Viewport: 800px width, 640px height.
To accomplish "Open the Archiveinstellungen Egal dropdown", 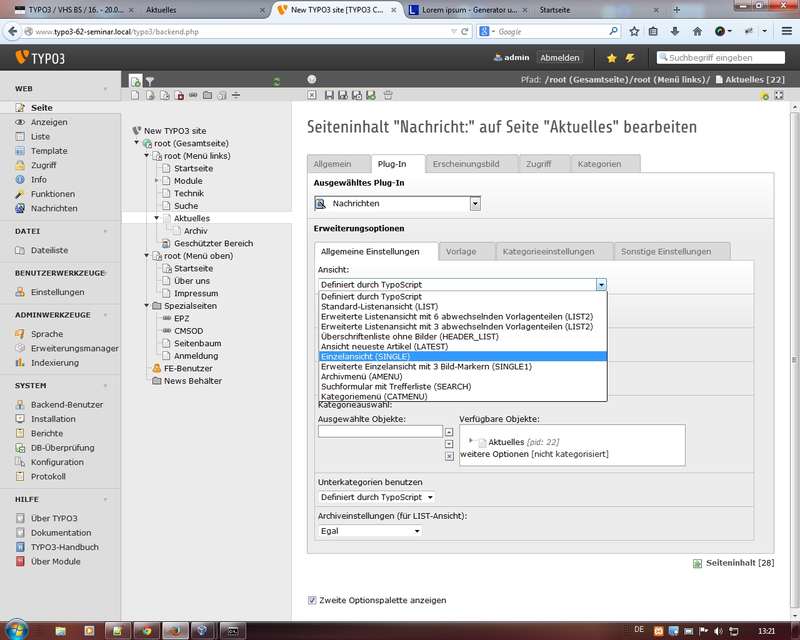I will pyautogui.click(x=370, y=531).
